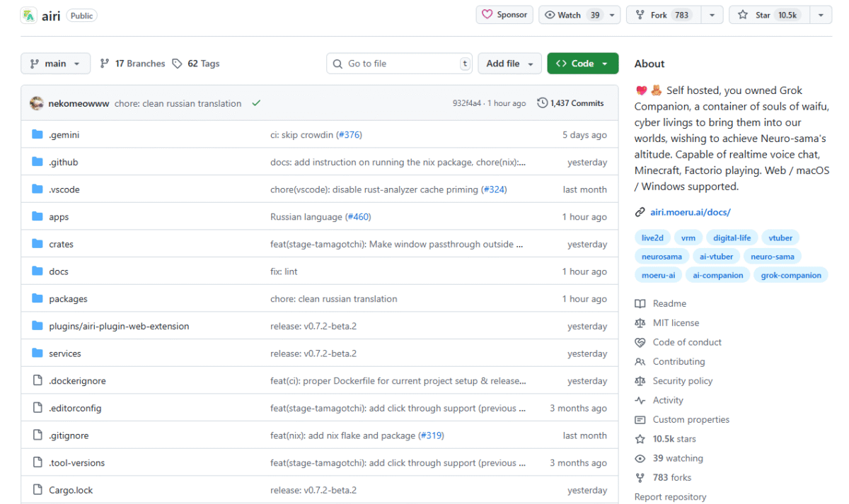The image size is (849, 504).
Task: Open the .vscode folder
Action: coord(64,189)
